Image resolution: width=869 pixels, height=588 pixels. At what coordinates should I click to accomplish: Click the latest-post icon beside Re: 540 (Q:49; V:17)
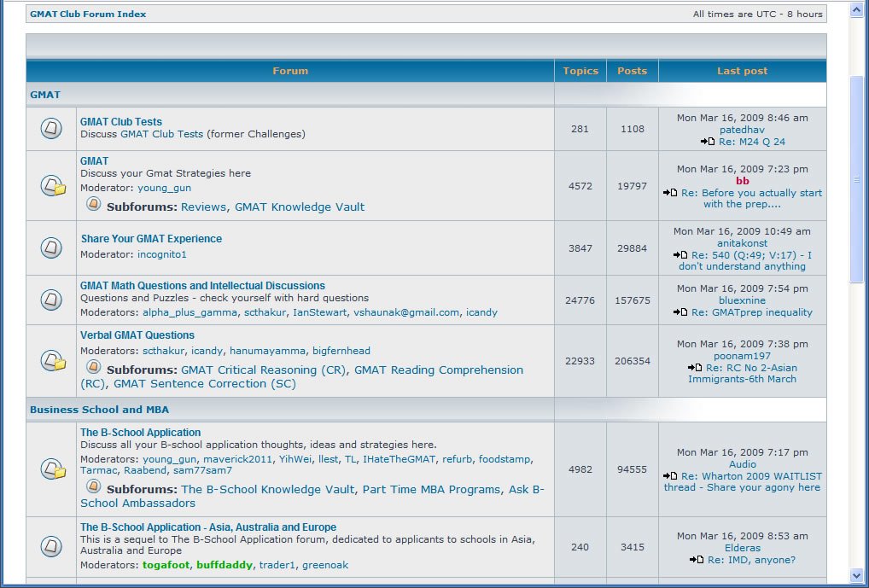(x=680, y=255)
